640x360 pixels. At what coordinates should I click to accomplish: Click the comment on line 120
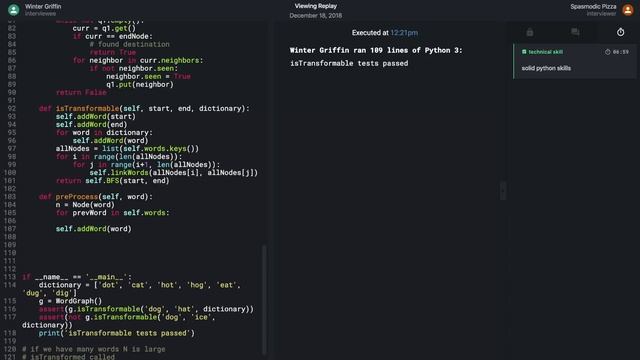94,349
